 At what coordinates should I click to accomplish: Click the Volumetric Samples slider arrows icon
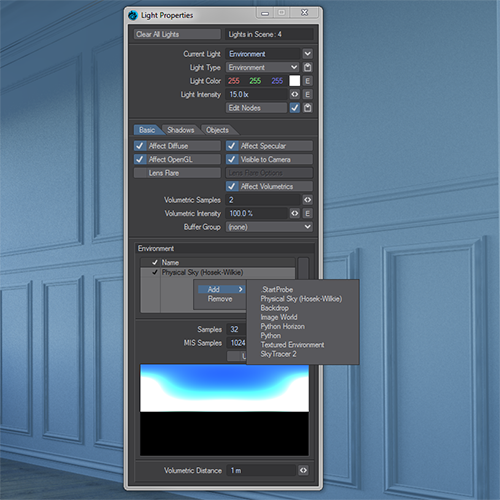point(307,200)
